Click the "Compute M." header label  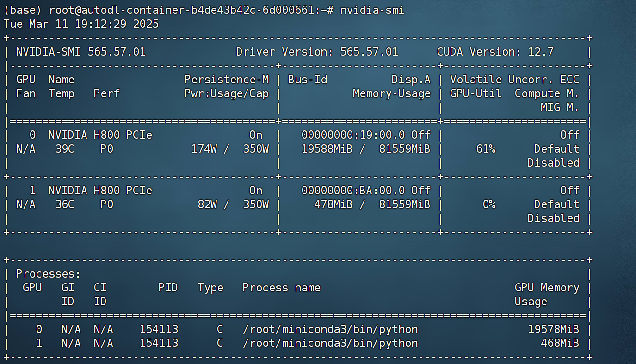pyautogui.click(x=547, y=93)
